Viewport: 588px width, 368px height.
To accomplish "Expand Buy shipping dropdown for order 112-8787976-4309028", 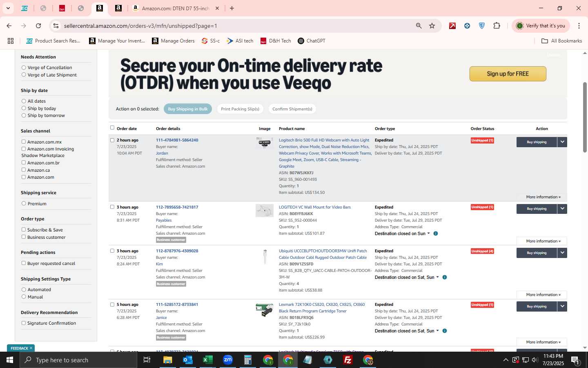I will [x=562, y=253].
